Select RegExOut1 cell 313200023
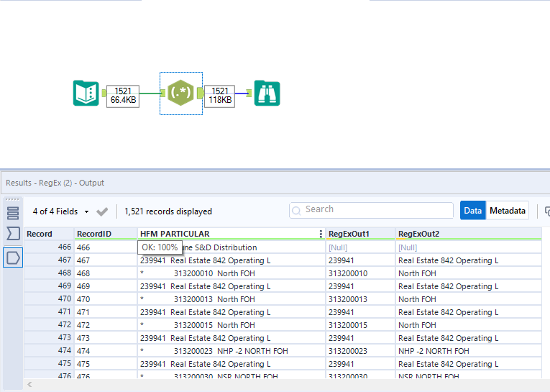The image size is (550, 392). coord(360,351)
